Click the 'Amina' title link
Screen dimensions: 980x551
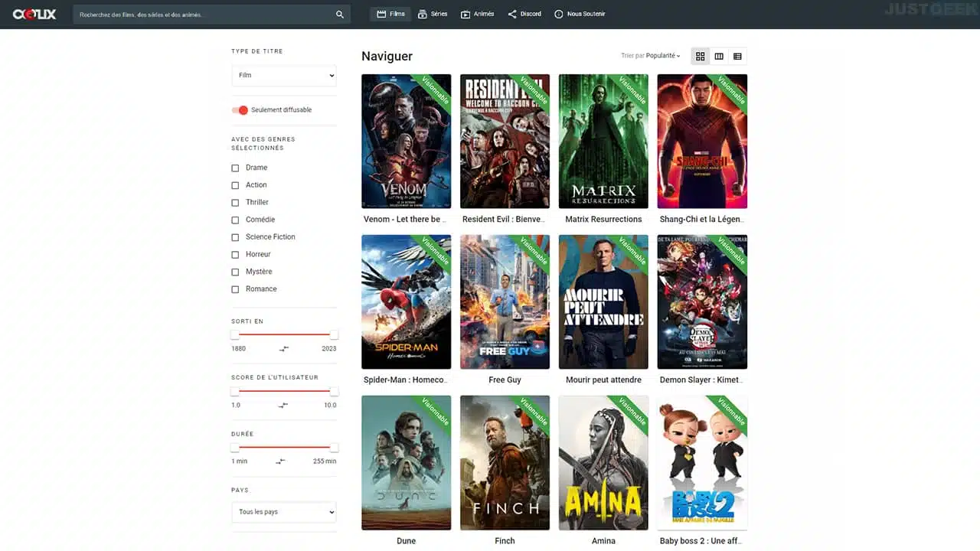coord(603,541)
